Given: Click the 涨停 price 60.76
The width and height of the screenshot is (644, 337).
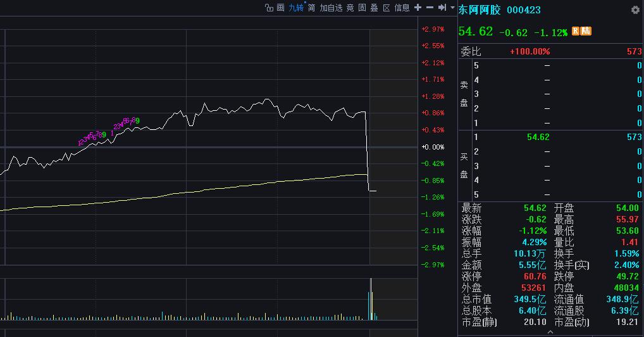Looking at the screenshot, I should pos(535,277).
